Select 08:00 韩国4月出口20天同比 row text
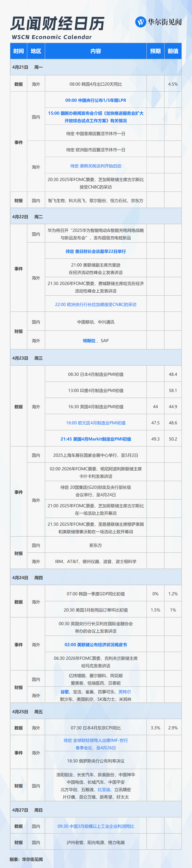Viewport: 192px width, 868px height. (96, 84)
